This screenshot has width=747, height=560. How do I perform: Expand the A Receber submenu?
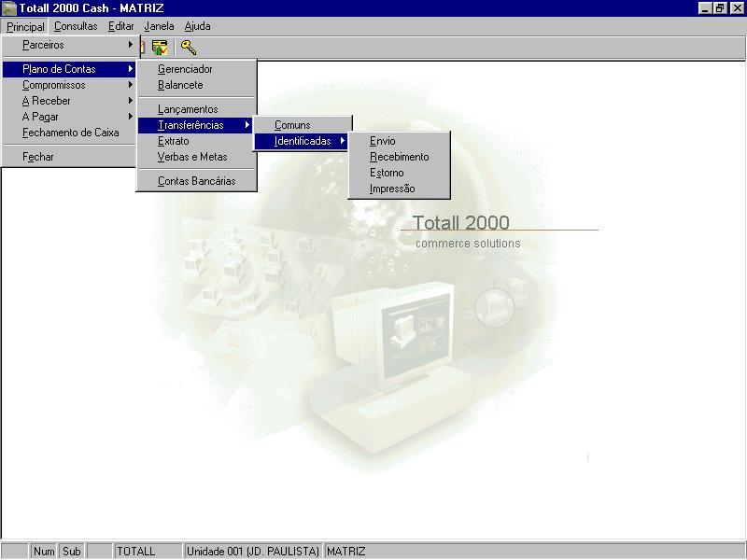point(69,101)
